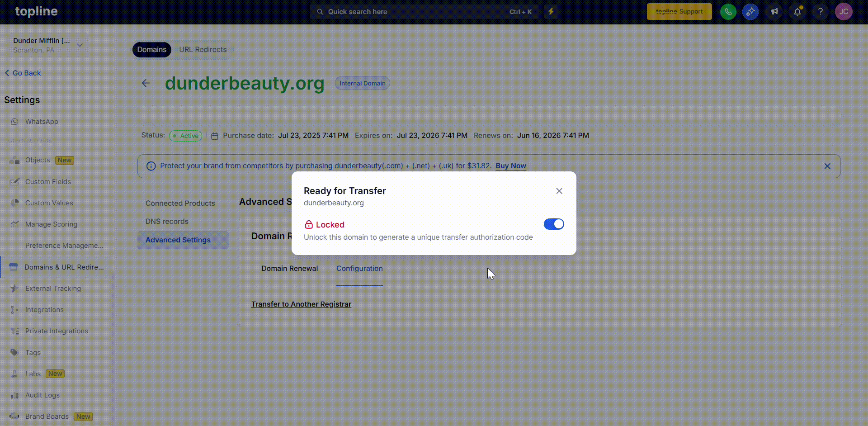Image resolution: width=868 pixels, height=426 pixels.
Task: Click the lightning bolt quick actions icon
Action: click(x=551, y=12)
